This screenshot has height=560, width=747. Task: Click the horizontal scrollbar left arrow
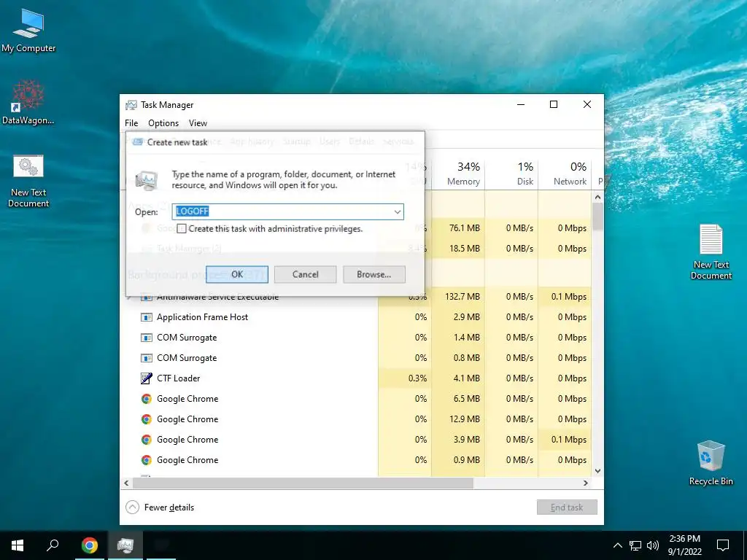(x=126, y=483)
